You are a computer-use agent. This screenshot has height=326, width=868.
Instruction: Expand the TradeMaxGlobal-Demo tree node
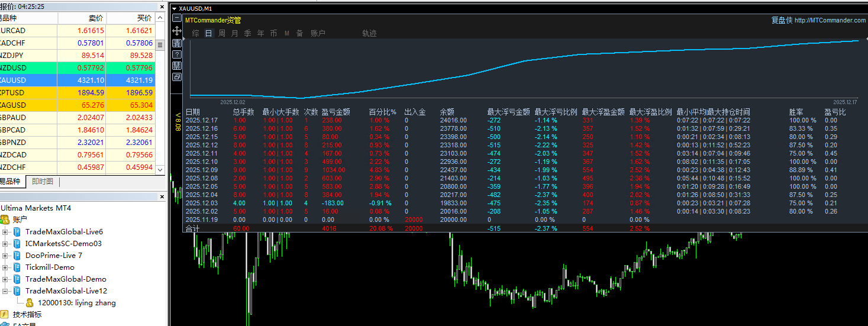[x=5, y=279]
